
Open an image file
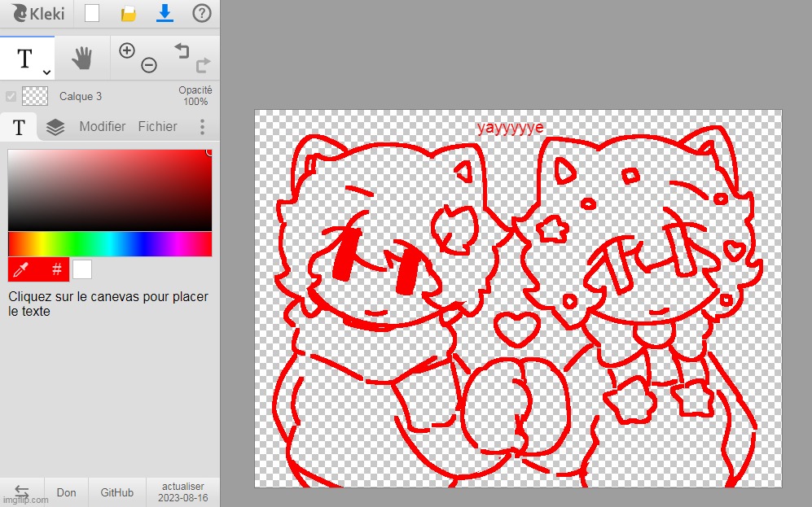click(128, 13)
